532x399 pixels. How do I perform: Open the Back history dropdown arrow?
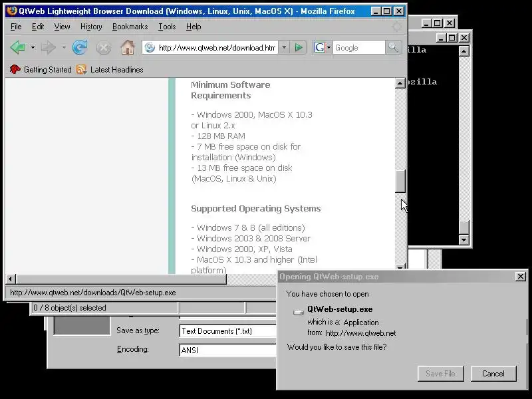coord(33,47)
